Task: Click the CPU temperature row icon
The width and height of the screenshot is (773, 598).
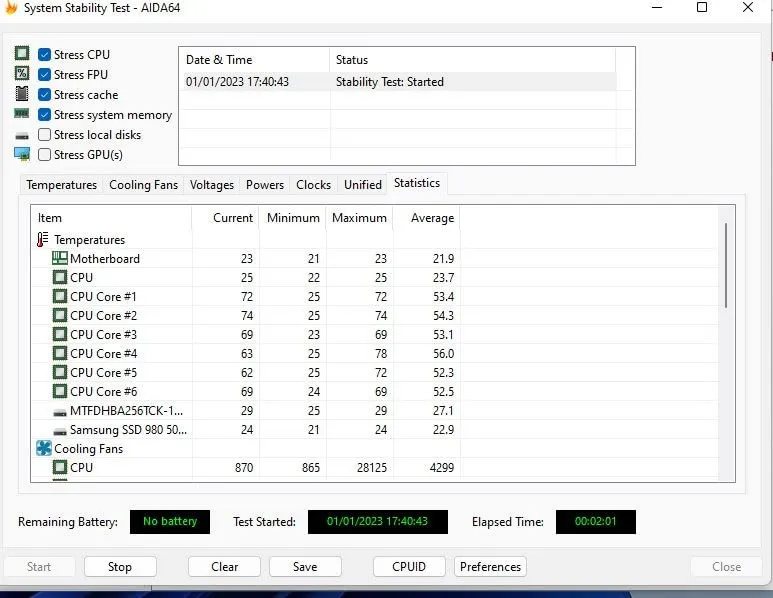Action: tap(60, 277)
